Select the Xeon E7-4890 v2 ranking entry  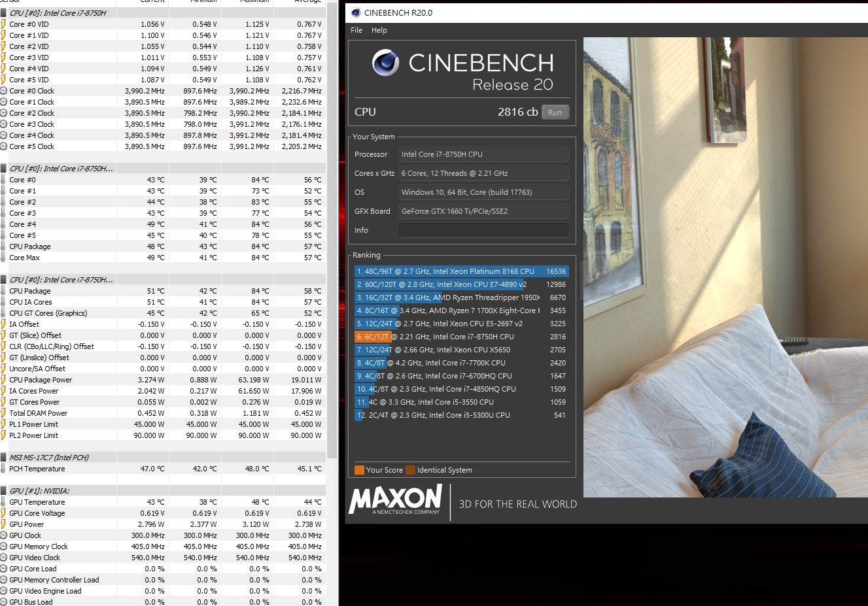tap(461, 284)
